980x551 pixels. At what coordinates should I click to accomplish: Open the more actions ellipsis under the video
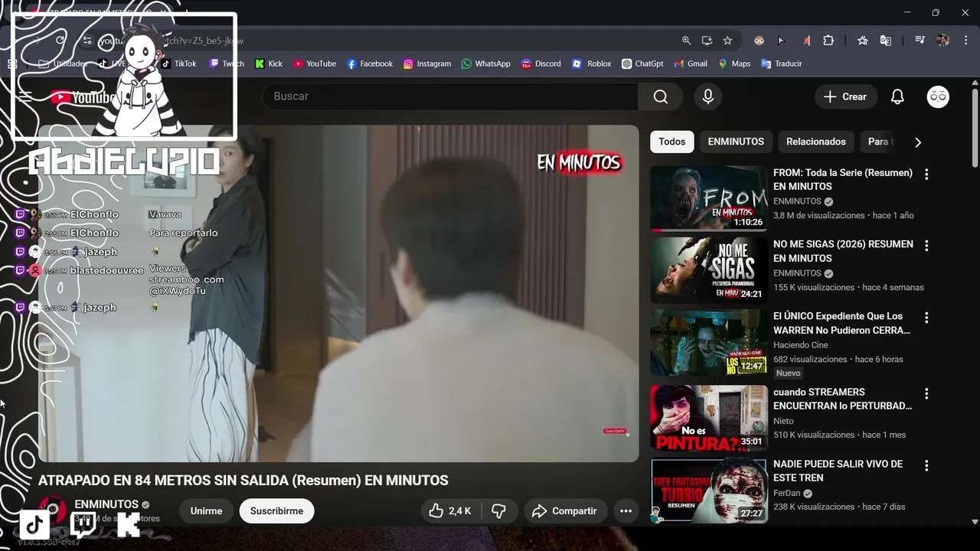coord(626,511)
